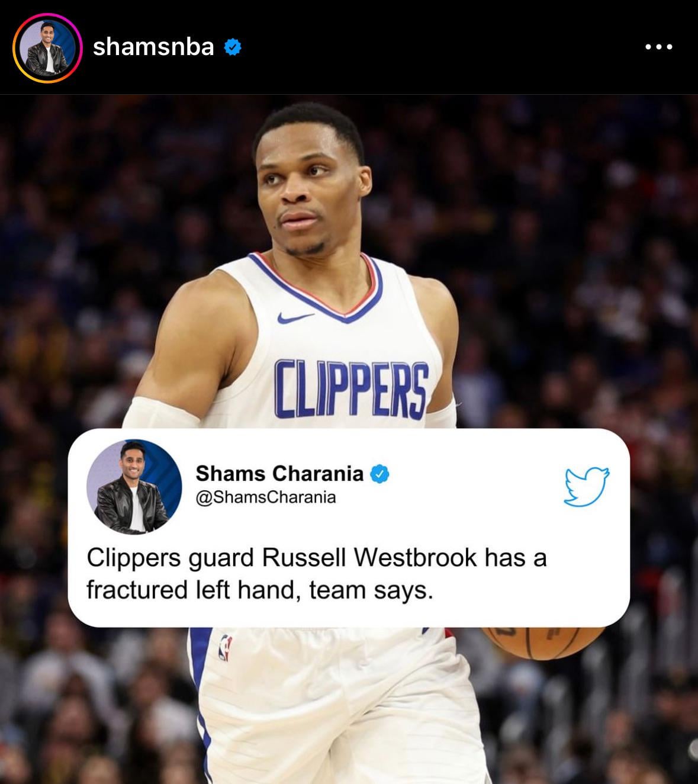
Task: Tap the shamsnba username
Action: coord(153,46)
